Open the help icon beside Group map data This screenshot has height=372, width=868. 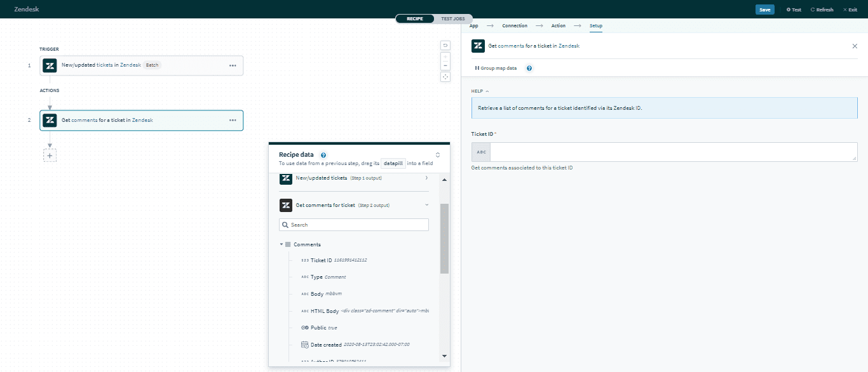pos(529,68)
